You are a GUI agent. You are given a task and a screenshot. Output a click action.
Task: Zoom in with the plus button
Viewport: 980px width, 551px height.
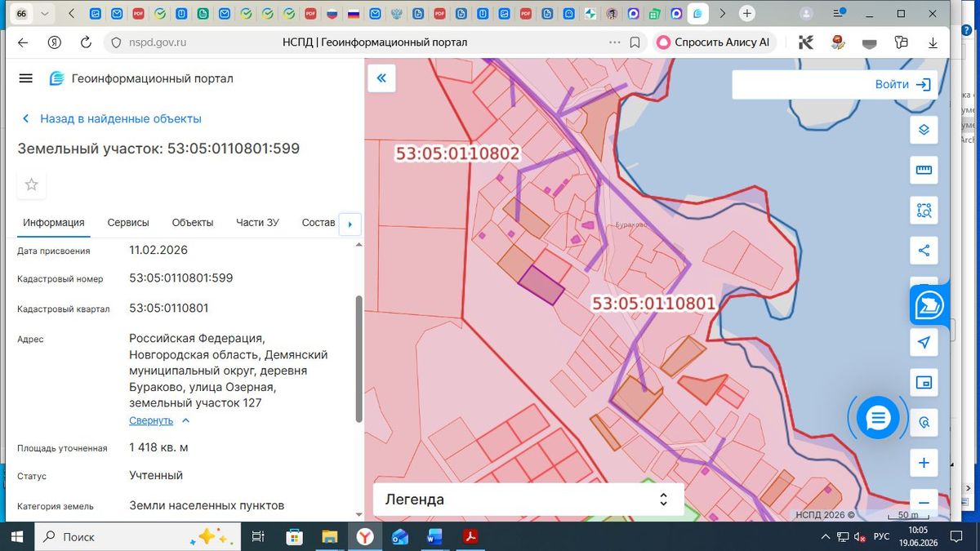924,463
